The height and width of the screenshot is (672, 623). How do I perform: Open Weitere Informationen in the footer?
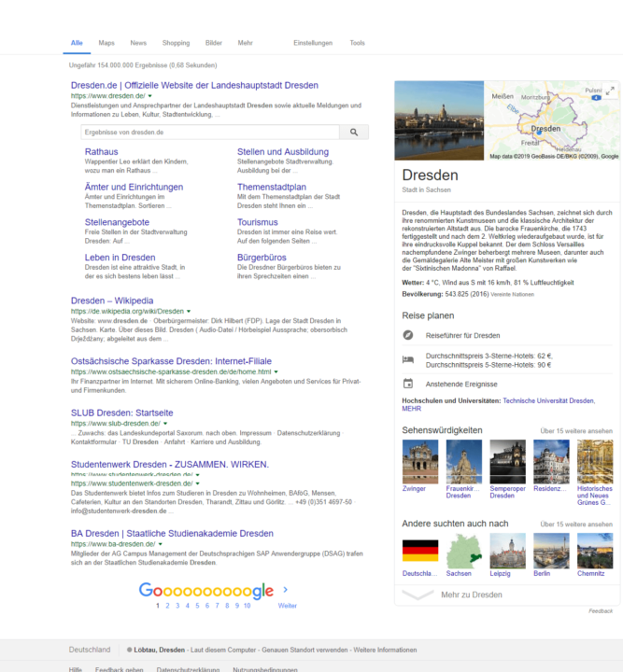tap(385, 650)
